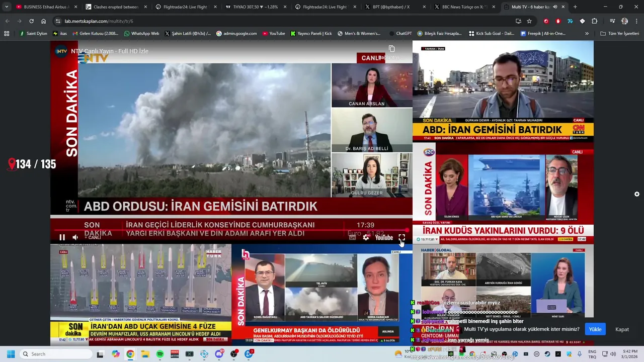Open Chrome from the taskbar

130,354
